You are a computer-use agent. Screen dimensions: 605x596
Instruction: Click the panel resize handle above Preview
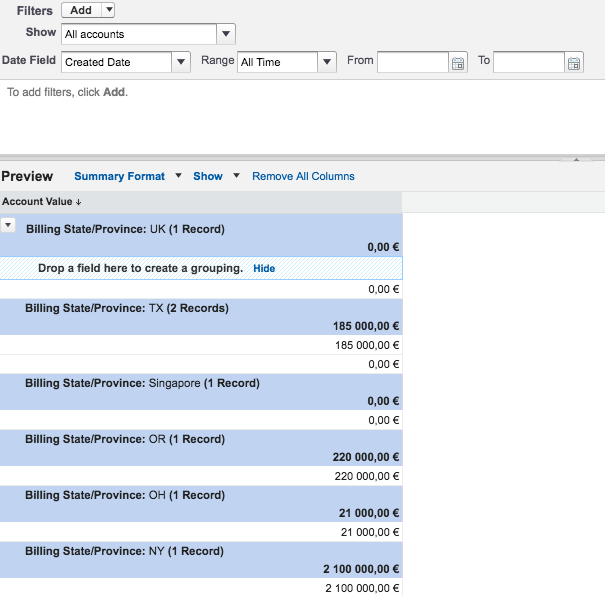pos(575,158)
